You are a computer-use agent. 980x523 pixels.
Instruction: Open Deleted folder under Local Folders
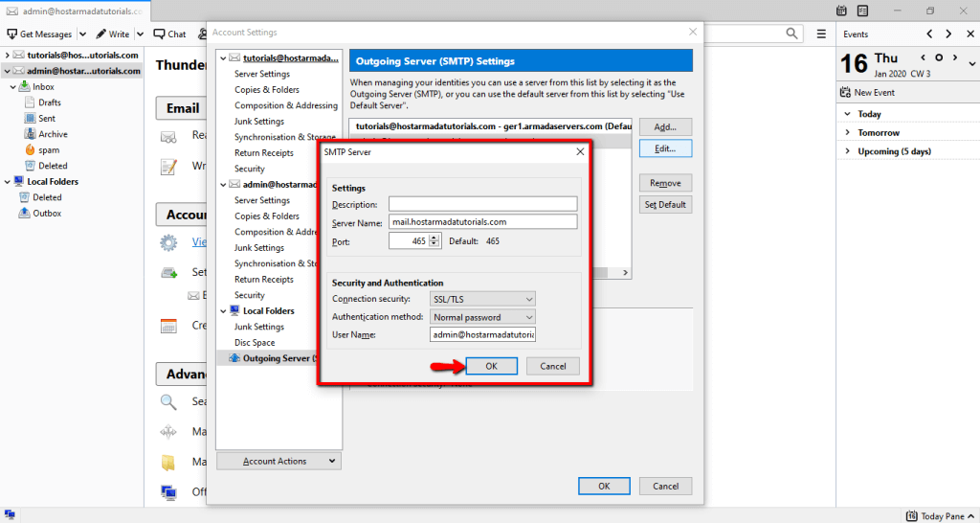47,197
